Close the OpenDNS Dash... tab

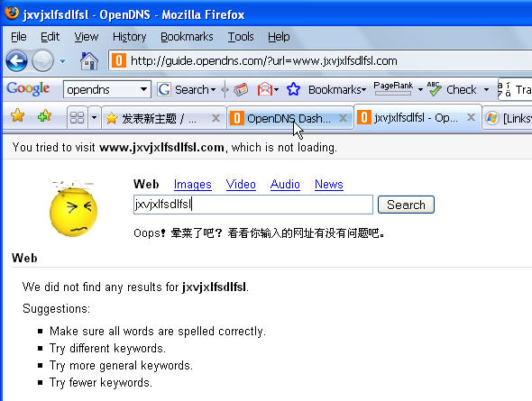[x=343, y=118]
